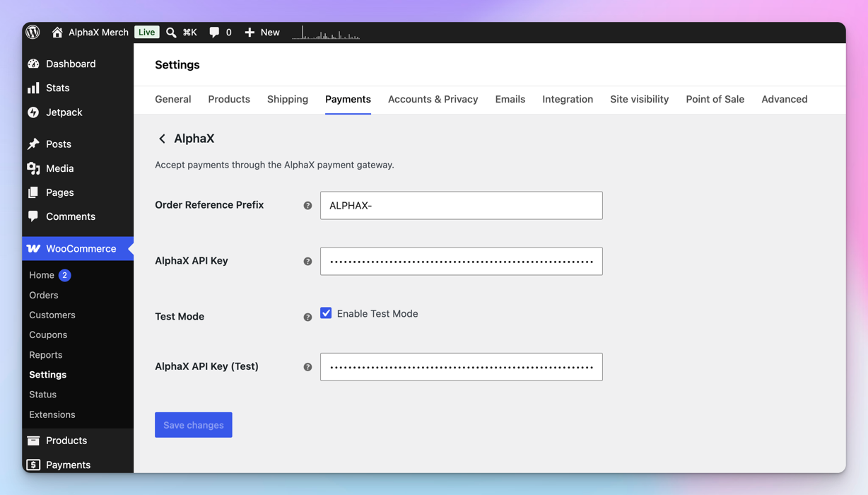Go back using the arrow beside AlphaX
This screenshot has height=495, width=868.
tap(162, 139)
